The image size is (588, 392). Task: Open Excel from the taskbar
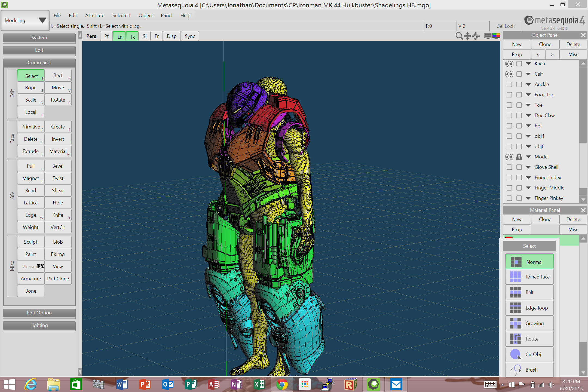(x=259, y=384)
